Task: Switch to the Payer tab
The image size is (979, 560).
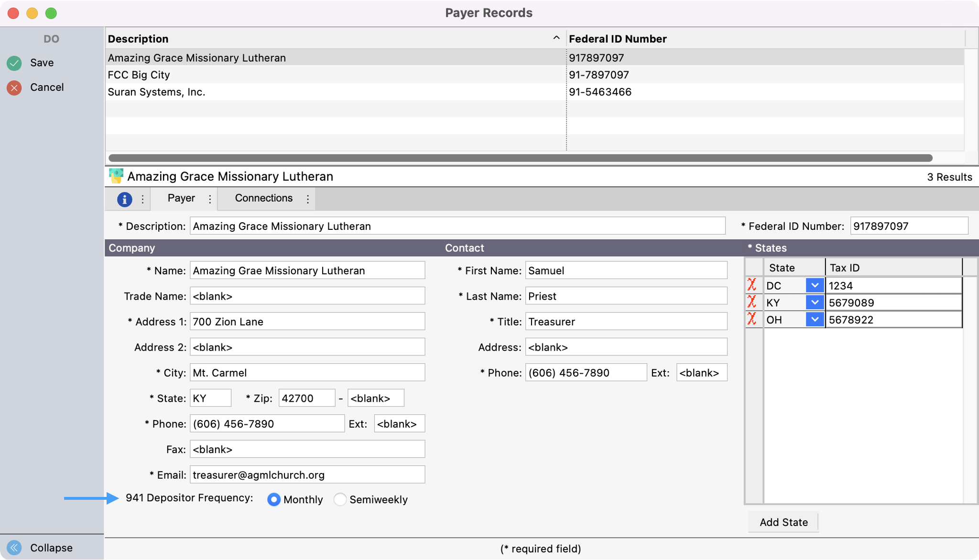Action: 181,198
